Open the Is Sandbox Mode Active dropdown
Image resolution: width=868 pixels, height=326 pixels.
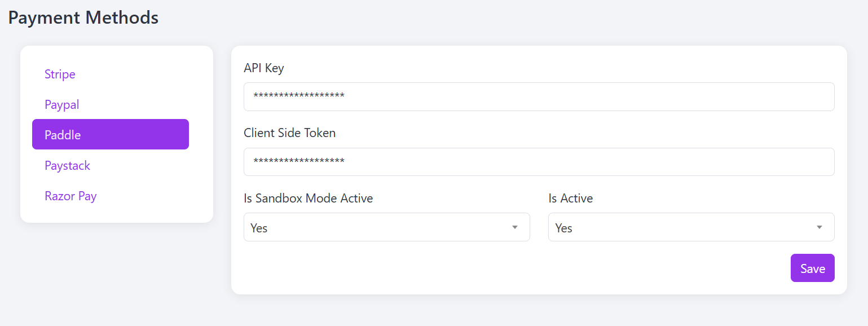[x=386, y=227]
